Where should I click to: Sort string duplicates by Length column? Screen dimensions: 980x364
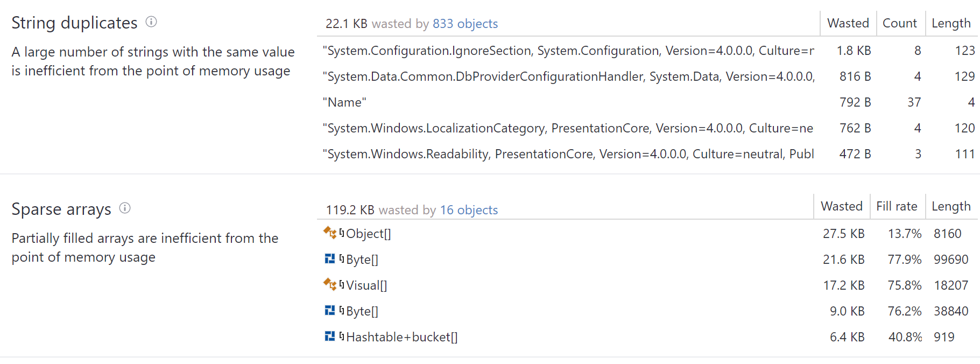(951, 23)
